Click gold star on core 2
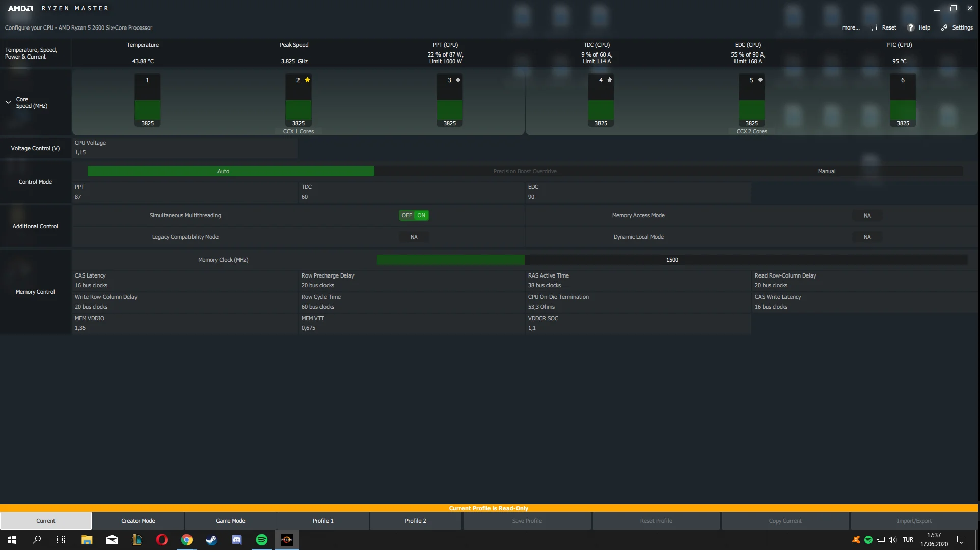This screenshot has width=980, height=552. tap(307, 80)
